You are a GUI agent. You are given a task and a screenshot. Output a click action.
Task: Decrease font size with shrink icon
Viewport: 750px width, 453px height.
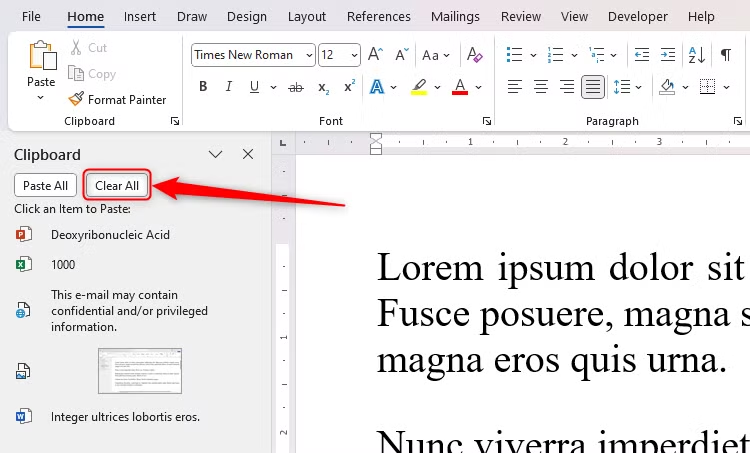[402, 54]
